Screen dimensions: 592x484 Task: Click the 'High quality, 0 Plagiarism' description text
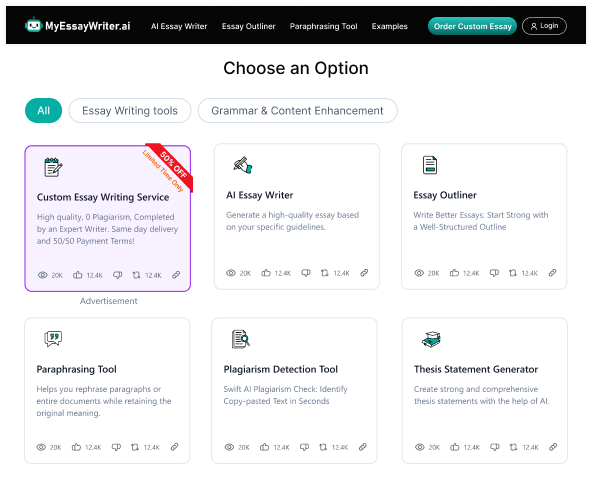point(107,229)
